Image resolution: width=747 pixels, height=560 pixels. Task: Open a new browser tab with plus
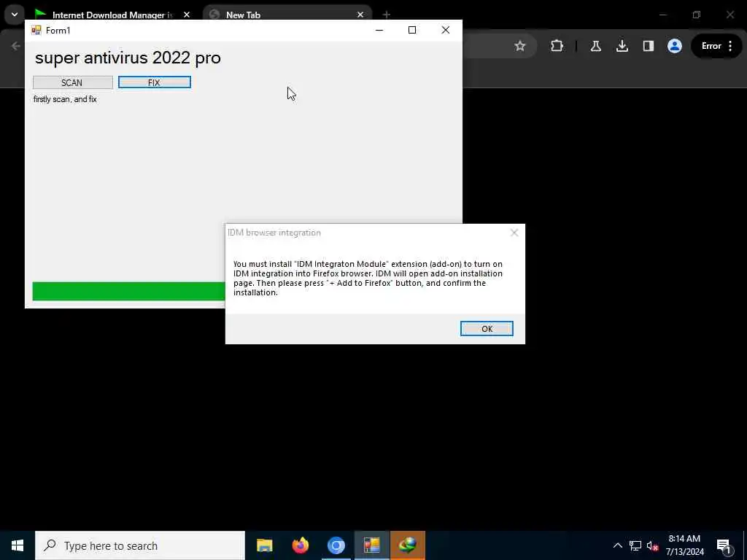[x=387, y=15]
